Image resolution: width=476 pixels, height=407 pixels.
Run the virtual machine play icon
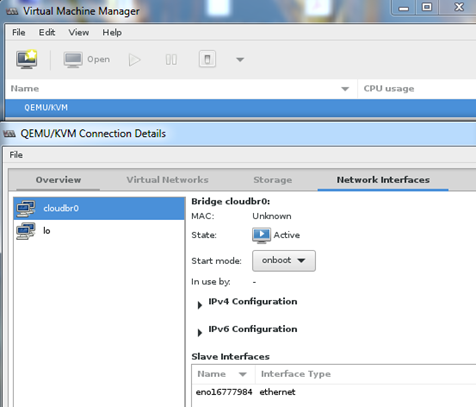135,60
